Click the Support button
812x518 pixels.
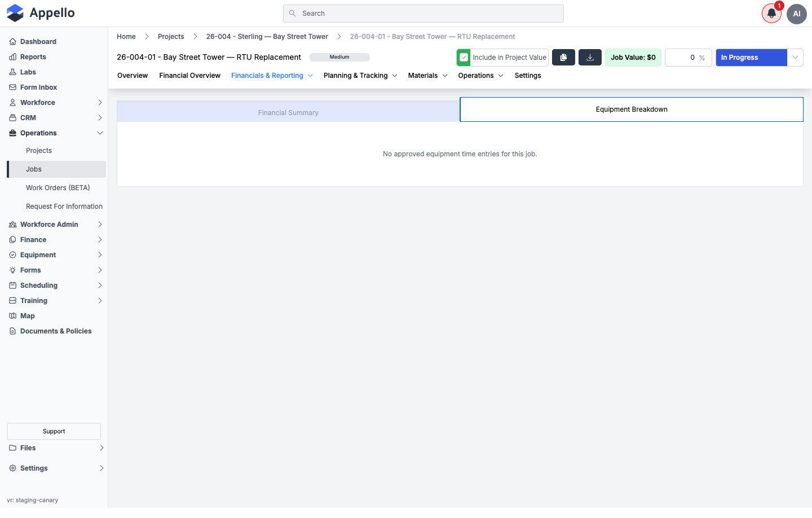pos(54,431)
